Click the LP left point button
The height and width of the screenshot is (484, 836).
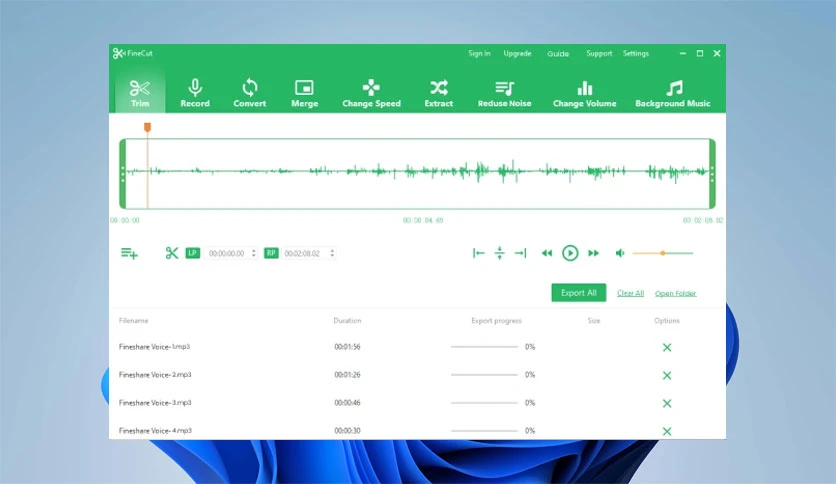pyautogui.click(x=192, y=253)
